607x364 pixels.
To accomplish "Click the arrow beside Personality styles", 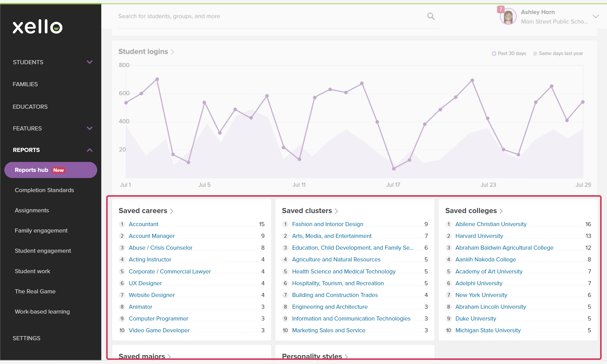I will [x=347, y=356].
